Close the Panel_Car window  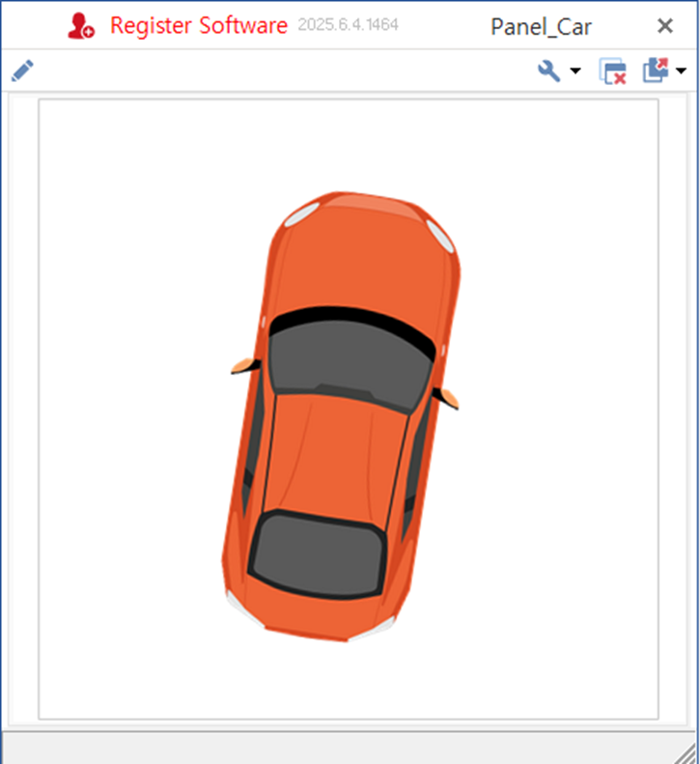[665, 25]
